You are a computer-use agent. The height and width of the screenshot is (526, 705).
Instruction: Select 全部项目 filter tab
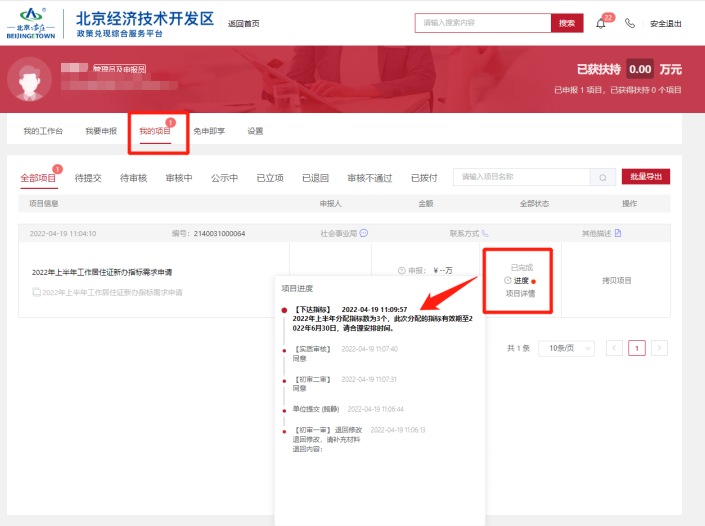[38, 178]
